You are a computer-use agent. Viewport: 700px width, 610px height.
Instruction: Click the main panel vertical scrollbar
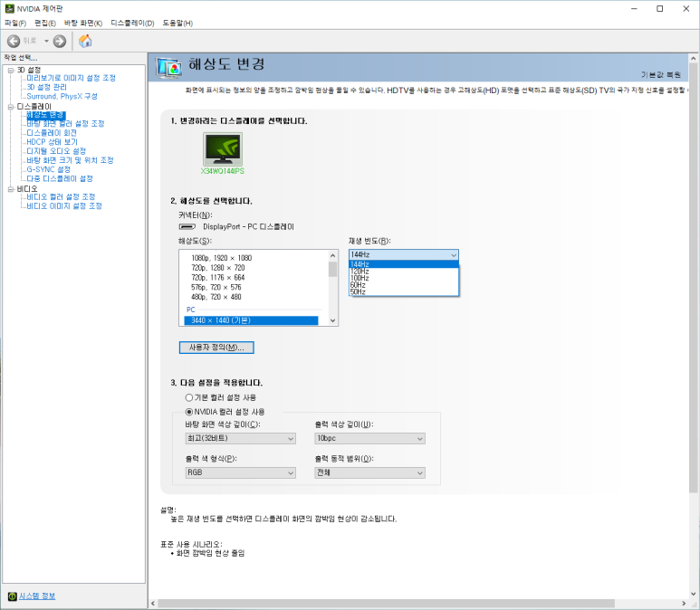click(x=693, y=278)
